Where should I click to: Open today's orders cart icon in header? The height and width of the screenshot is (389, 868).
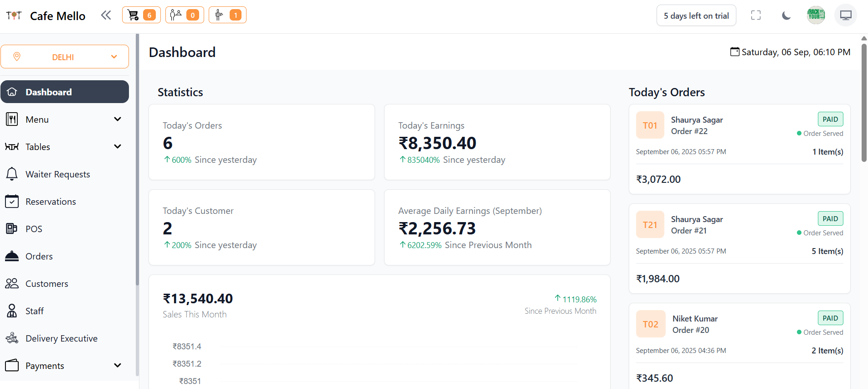point(141,15)
